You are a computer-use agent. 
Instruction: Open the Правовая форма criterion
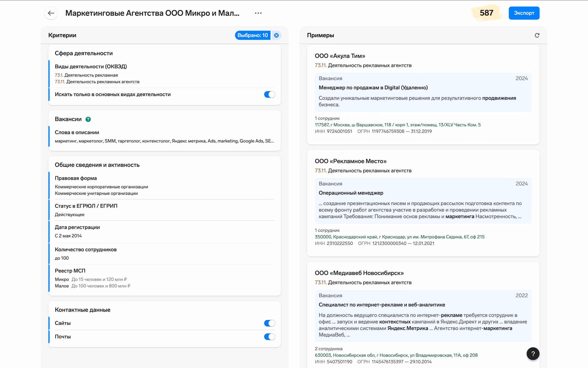(x=76, y=178)
